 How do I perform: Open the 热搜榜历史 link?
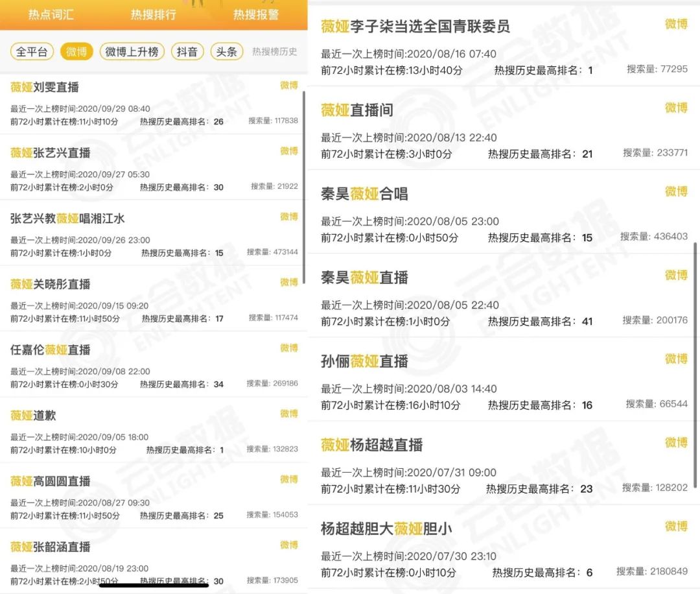(x=275, y=52)
